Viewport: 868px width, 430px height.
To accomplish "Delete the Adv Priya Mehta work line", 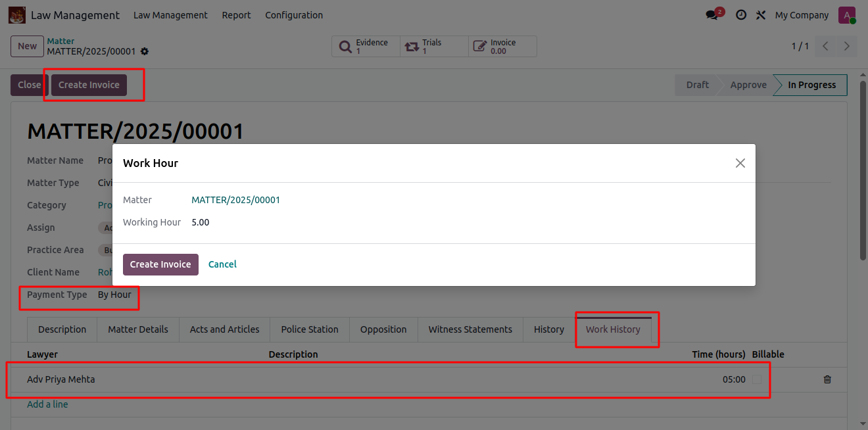I will [827, 379].
